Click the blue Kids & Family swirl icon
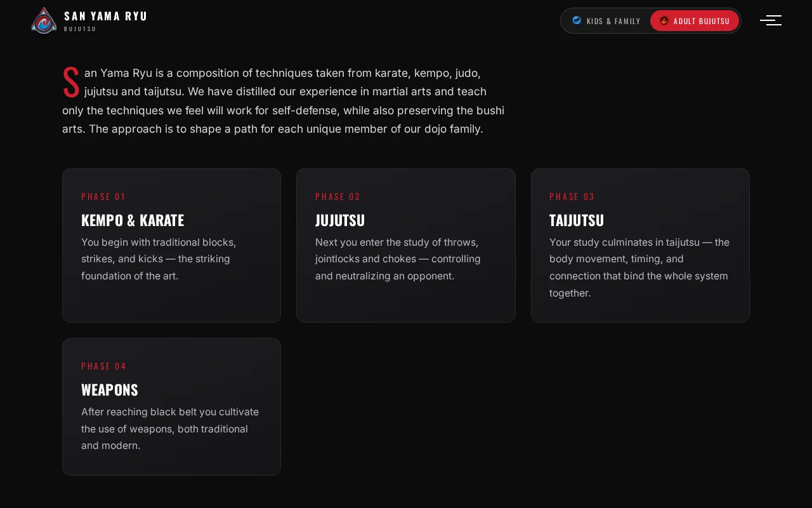The height and width of the screenshot is (508, 812). [x=577, y=20]
